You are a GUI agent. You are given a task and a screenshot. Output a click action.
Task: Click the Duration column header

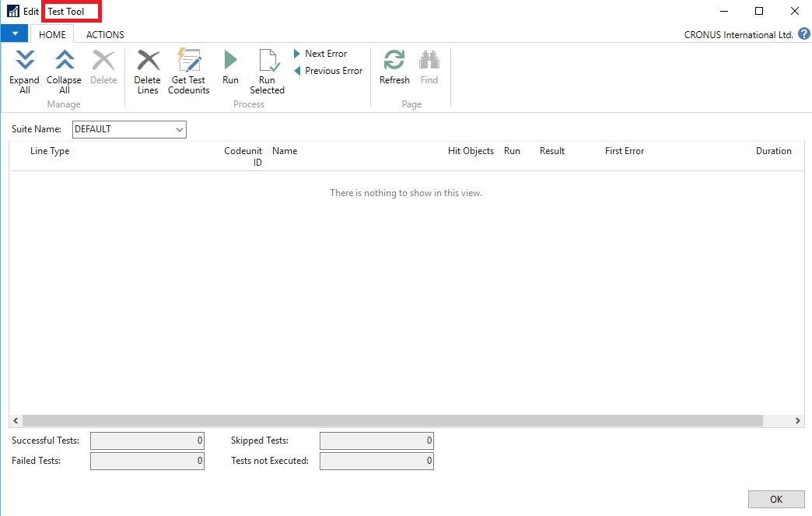pyautogui.click(x=773, y=151)
